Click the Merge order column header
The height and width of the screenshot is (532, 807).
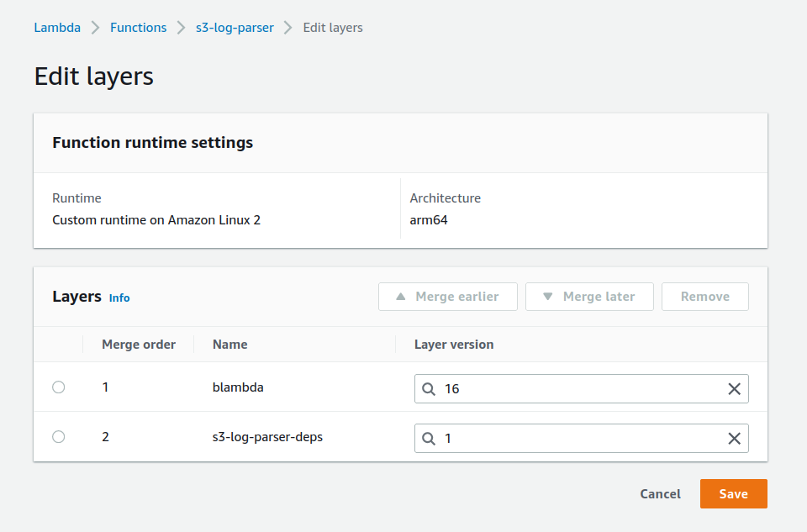click(x=139, y=345)
